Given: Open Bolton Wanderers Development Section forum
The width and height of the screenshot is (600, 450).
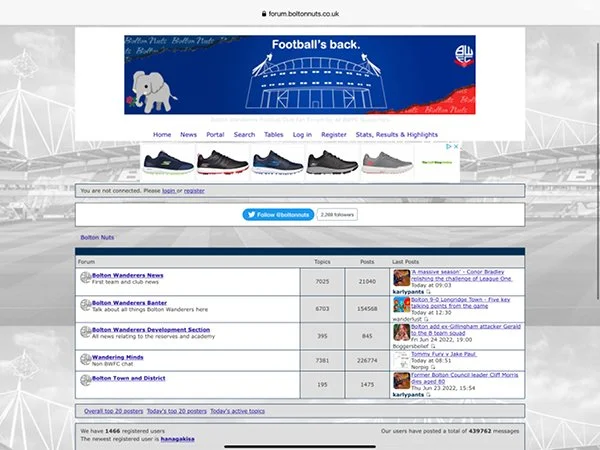Looking at the screenshot, I should [151, 329].
